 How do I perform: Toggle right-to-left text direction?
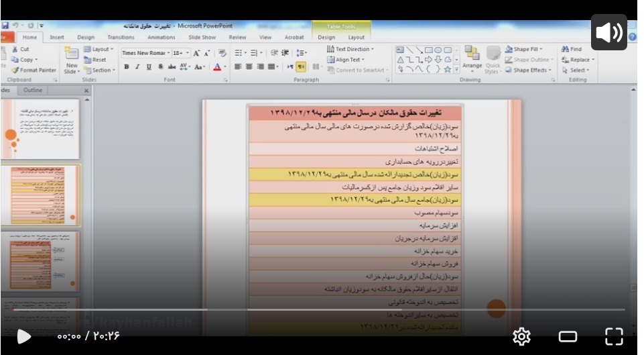point(301,66)
